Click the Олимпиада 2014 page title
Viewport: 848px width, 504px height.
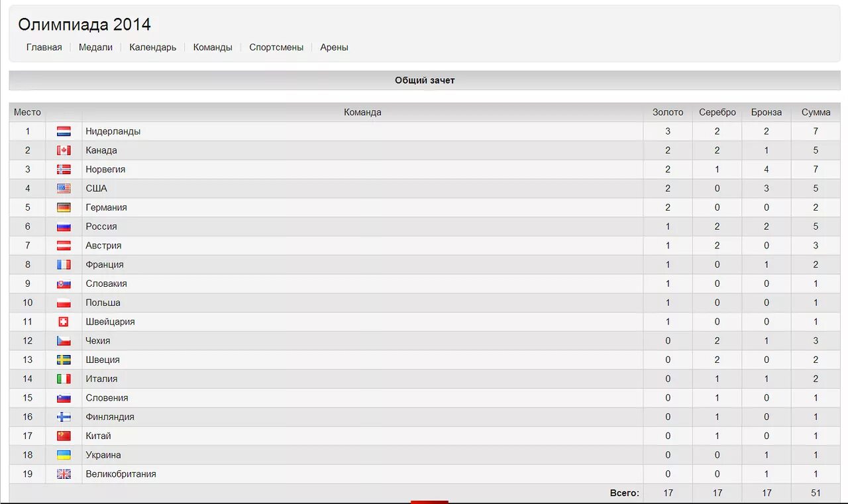coord(84,25)
